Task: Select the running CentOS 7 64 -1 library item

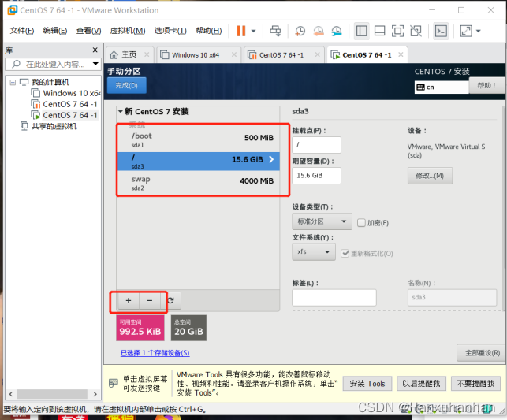Action: click(x=64, y=115)
